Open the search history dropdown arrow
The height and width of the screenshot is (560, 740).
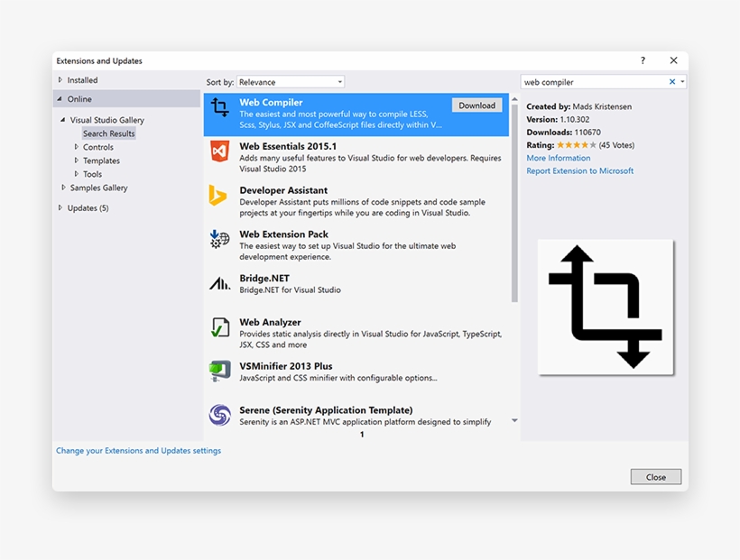click(682, 82)
